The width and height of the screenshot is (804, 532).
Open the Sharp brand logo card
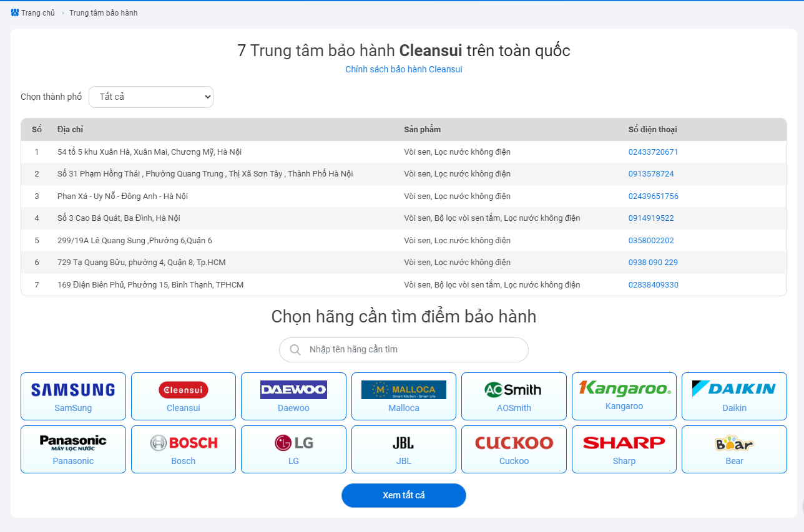624,450
